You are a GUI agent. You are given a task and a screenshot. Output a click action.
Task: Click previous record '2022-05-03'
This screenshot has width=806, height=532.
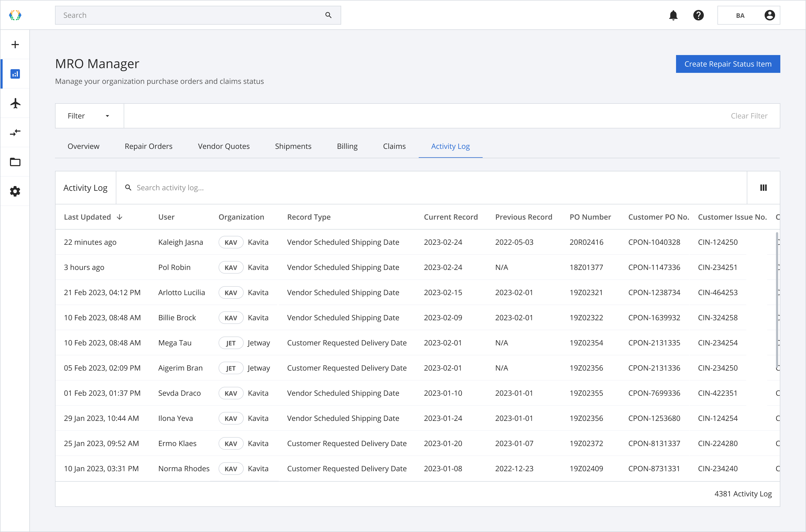pos(514,242)
